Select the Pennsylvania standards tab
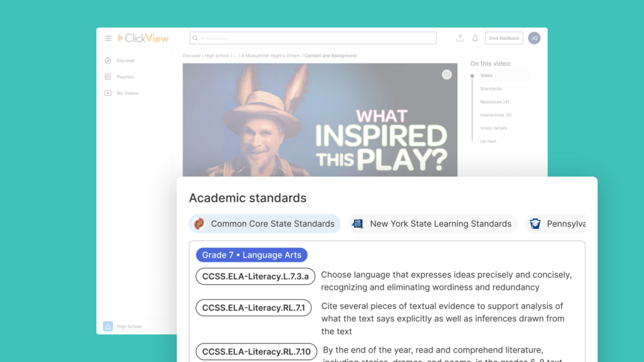644x362 pixels. [x=555, y=223]
